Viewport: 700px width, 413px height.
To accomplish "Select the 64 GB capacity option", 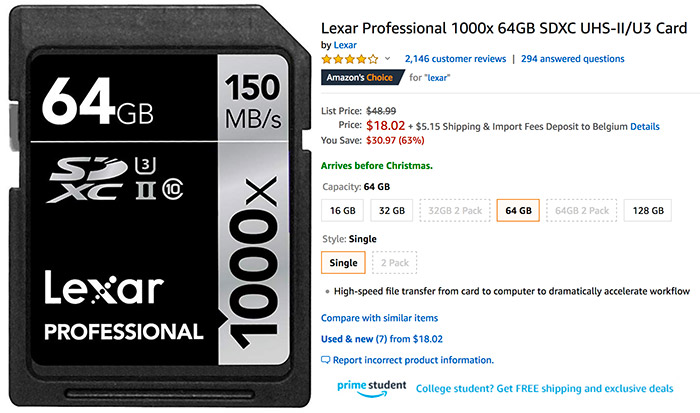I will [x=518, y=211].
